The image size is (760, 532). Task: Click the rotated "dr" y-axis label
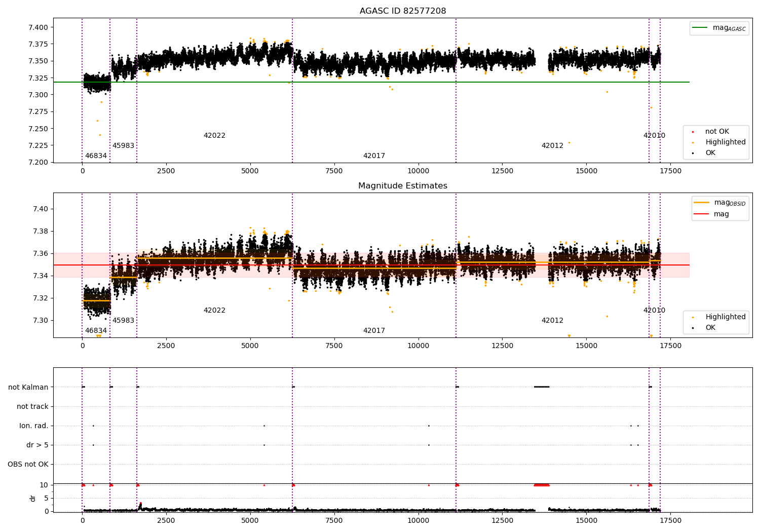coord(33,498)
